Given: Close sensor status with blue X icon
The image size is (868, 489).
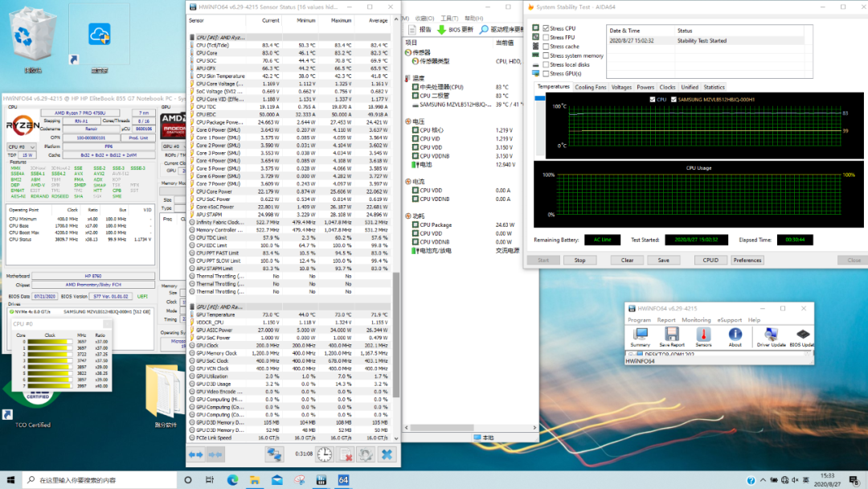Looking at the screenshot, I should coord(387,454).
